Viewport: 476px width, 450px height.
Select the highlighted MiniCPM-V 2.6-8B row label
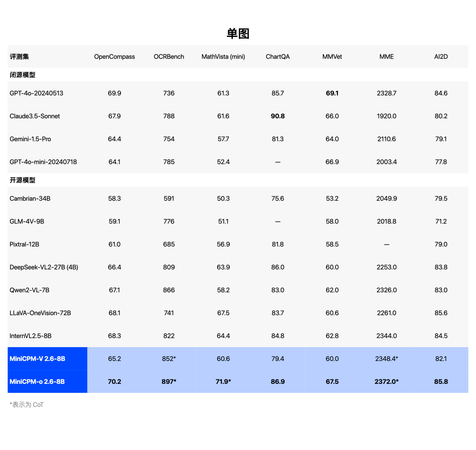tap(37, 359)
